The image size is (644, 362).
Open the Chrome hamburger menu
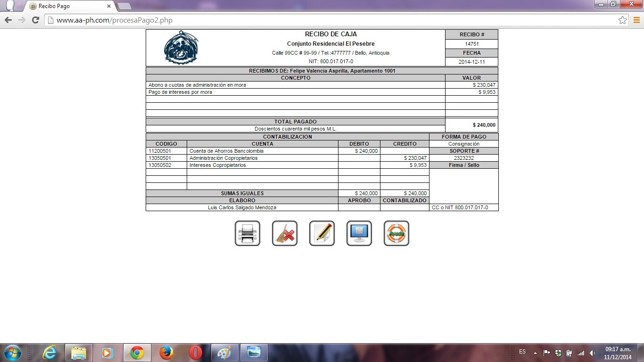tap(636, 20)
